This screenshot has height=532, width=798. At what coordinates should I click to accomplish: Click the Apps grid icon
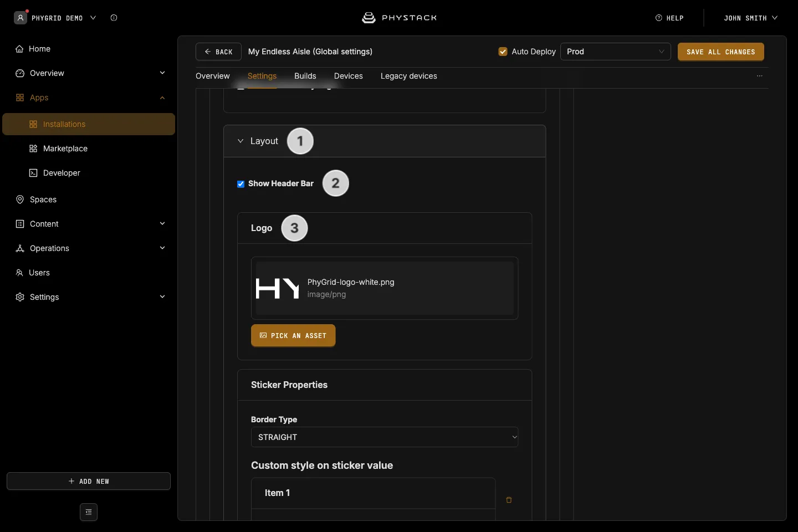[x=20, y=98]
